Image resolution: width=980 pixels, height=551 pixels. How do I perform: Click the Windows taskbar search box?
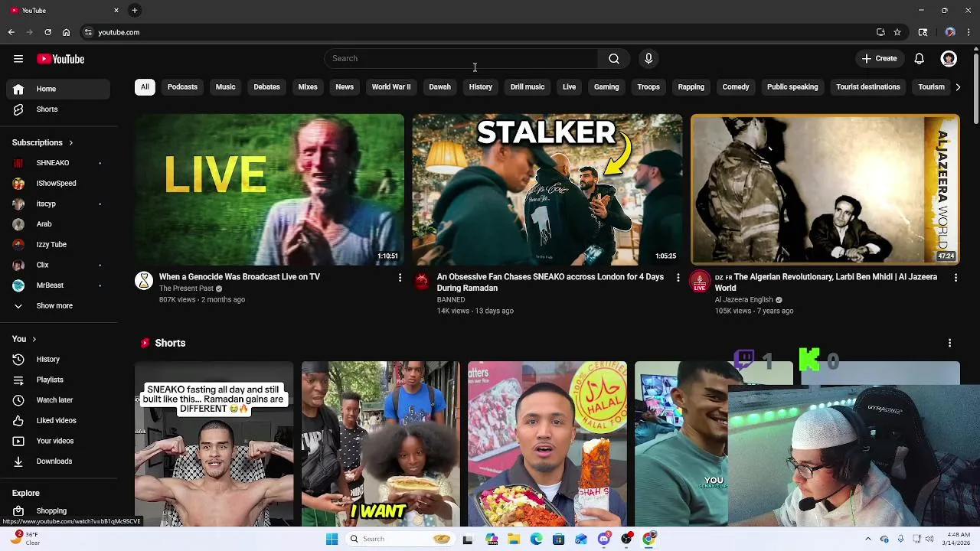(399, 539)
